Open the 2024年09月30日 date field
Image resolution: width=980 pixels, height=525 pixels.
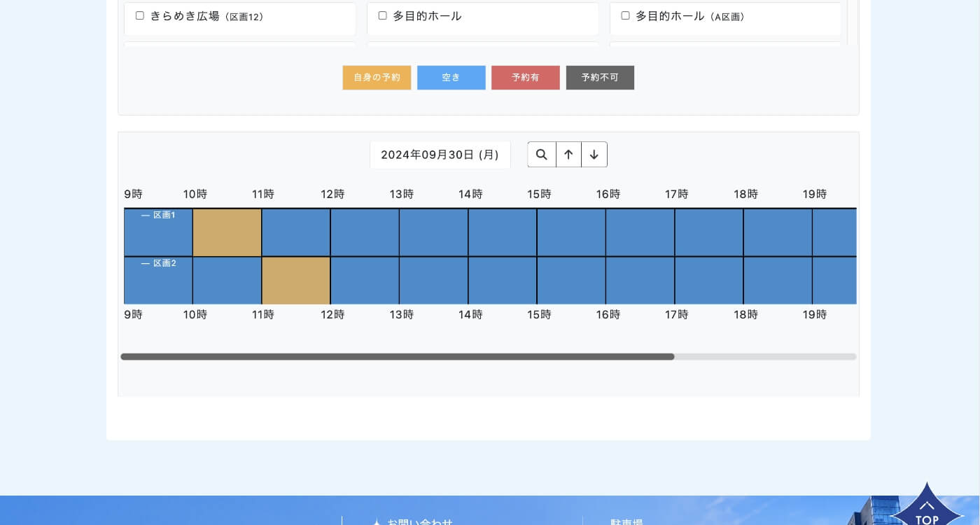(x=440, y=155)
